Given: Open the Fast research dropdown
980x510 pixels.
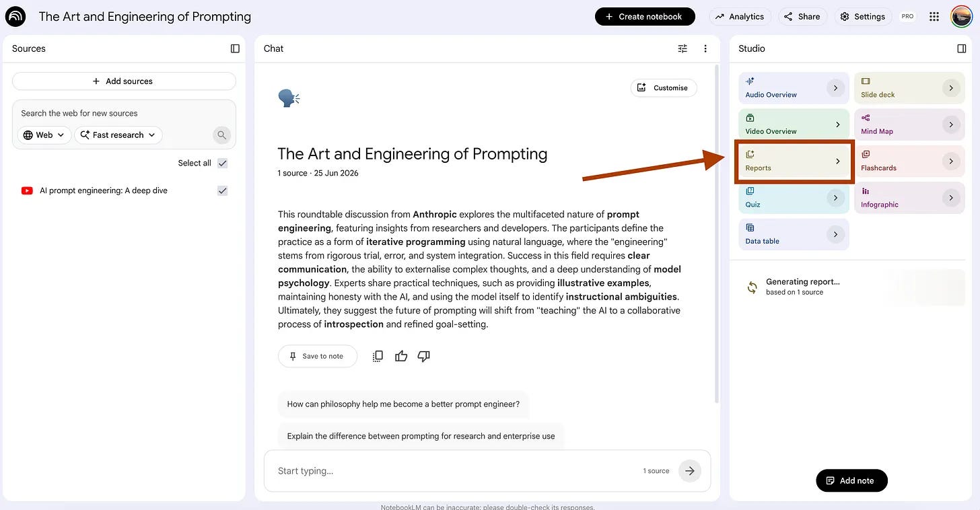Looking at the screenshot, I should tap(118, 135).
